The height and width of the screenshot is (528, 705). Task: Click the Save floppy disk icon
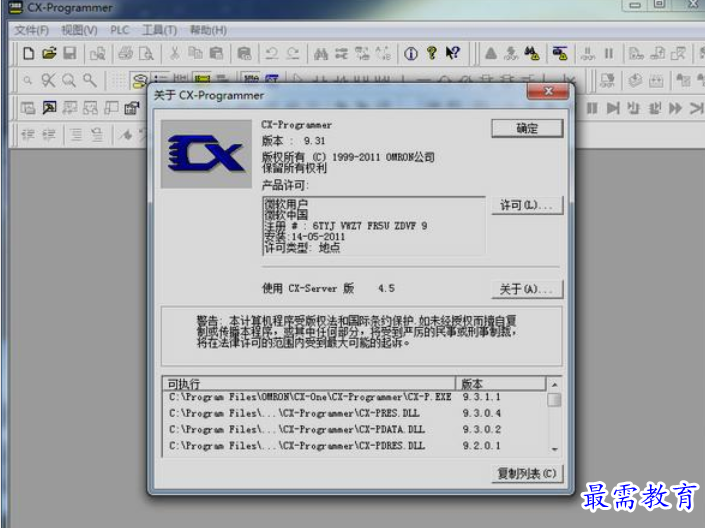(x=69, y=54)
